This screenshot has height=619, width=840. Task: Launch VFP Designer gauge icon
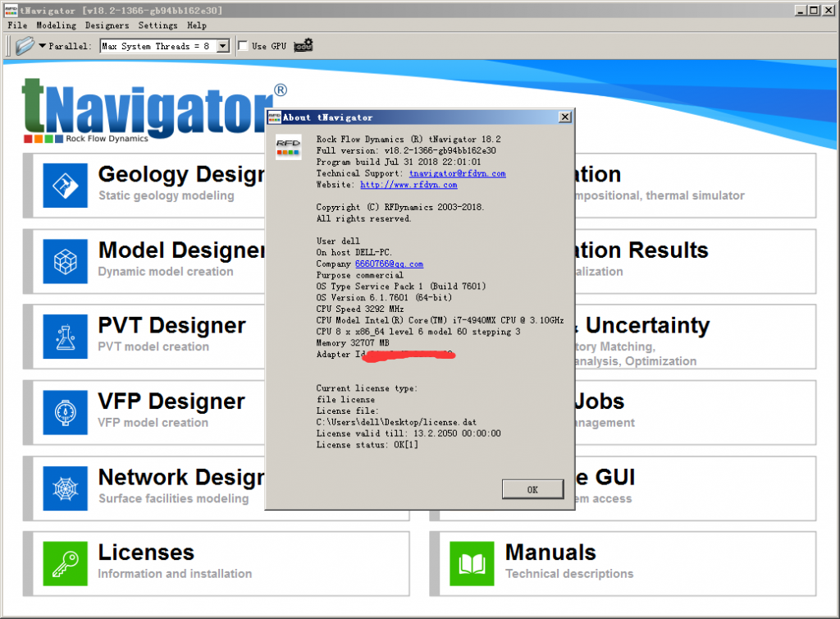coord(66,413)
